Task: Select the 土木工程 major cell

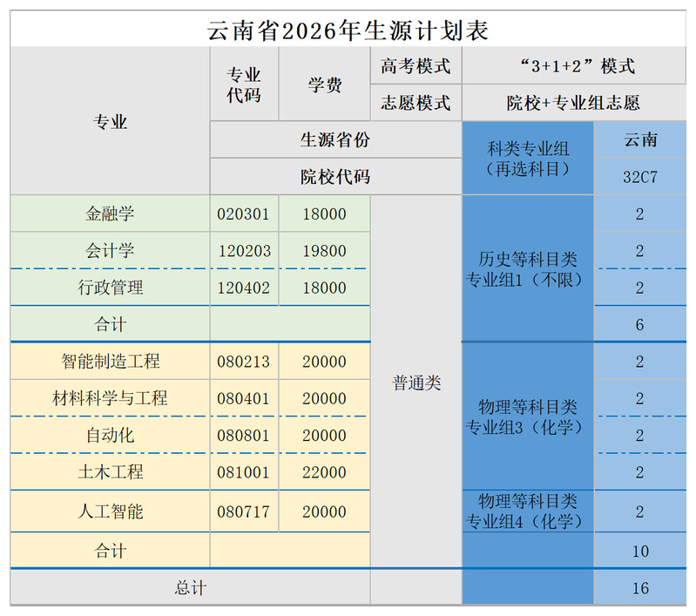Action: [x=110, y=471]
